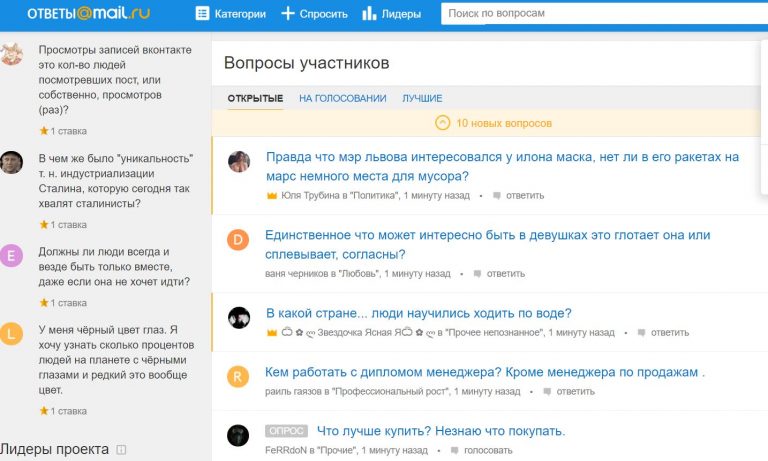Open the yellow R avatar of раиль гаязов
Viewport: 768px width, 461px height.
(238, 377)
